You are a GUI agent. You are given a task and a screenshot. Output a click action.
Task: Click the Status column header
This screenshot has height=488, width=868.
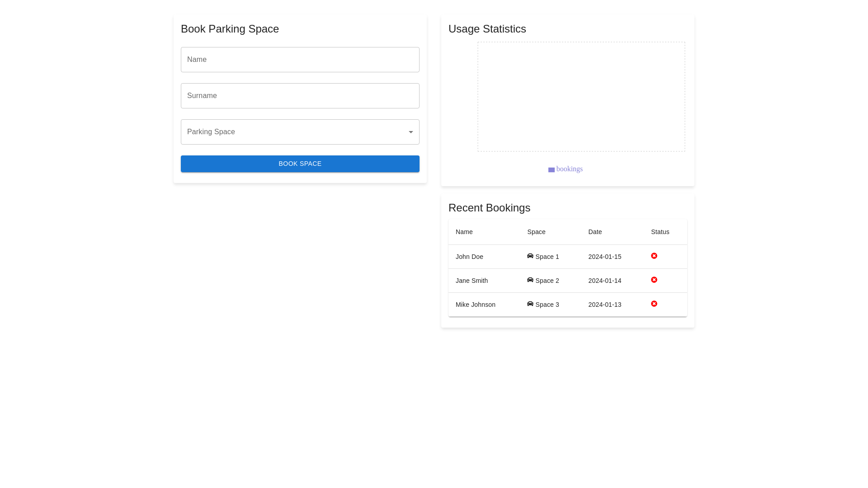660,232
